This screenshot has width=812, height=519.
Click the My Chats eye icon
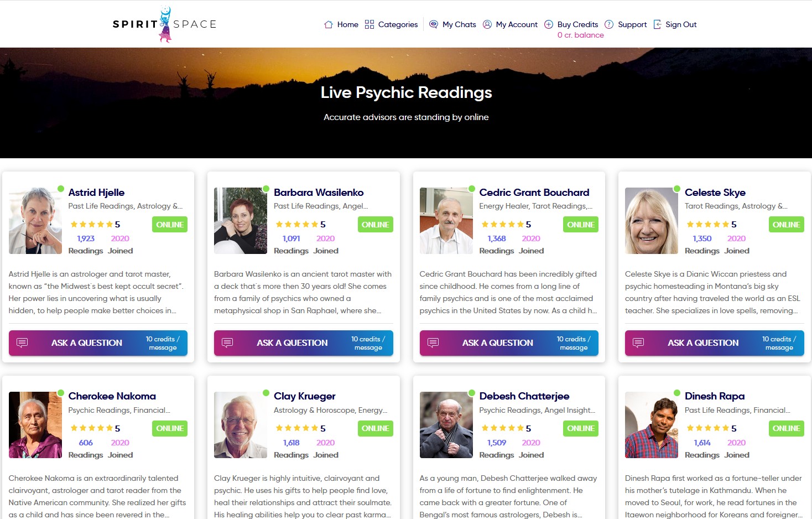click(x=434, y=24)
